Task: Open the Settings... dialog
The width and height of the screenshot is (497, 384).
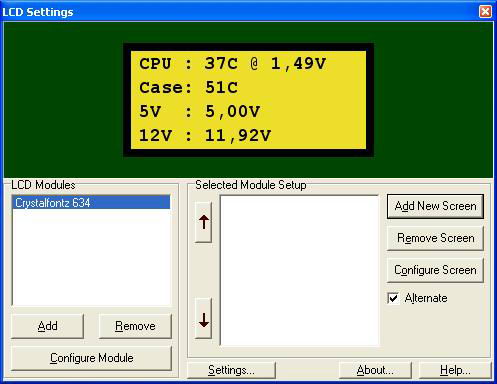Action: [231, 370]
